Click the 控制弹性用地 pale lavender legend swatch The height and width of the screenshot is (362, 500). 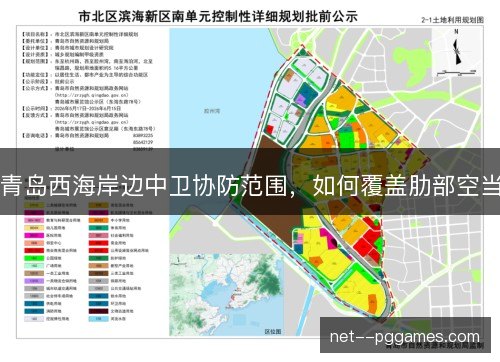pos(34,319)
